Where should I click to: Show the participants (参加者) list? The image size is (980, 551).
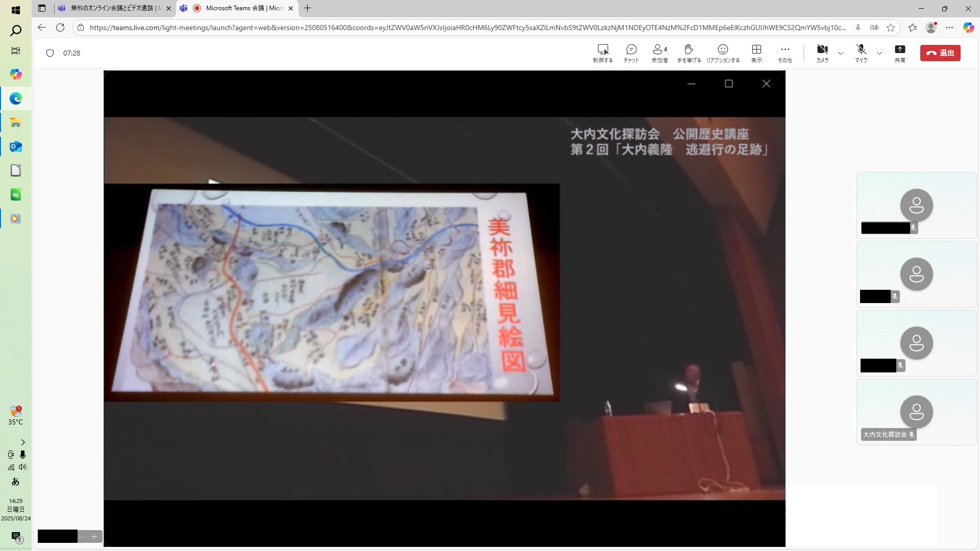[x=660, y=53]
